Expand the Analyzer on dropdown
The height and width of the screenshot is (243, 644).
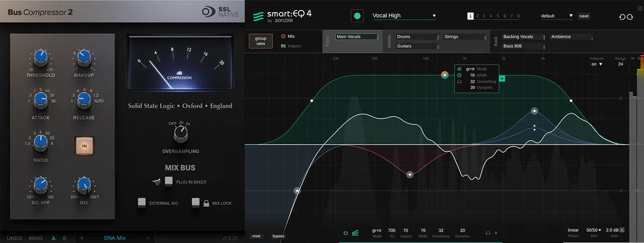[x=597, y=64]
